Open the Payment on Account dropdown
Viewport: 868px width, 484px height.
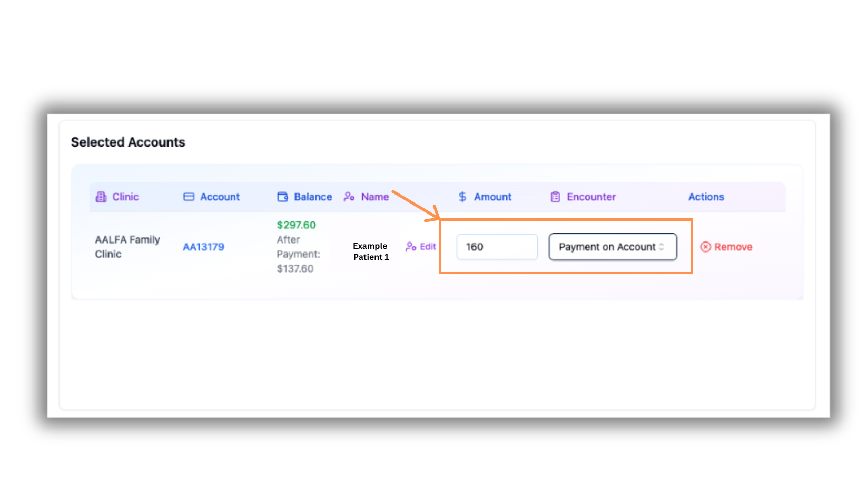(612, 247)
